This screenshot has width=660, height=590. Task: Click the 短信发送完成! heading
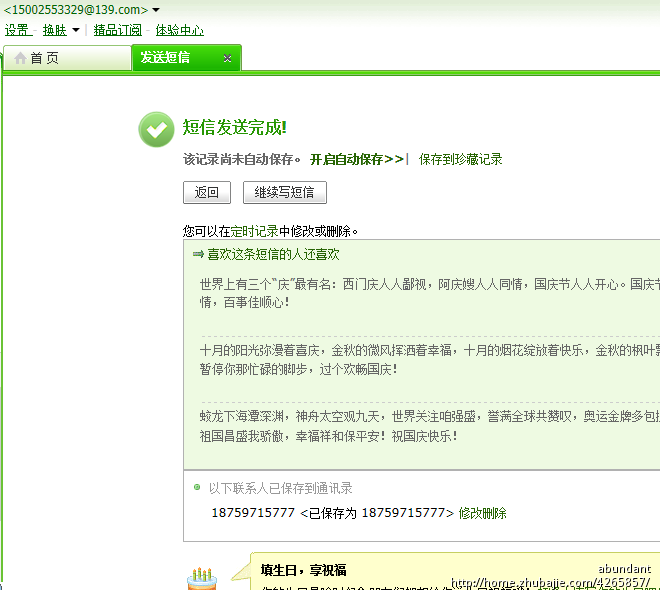234,128
